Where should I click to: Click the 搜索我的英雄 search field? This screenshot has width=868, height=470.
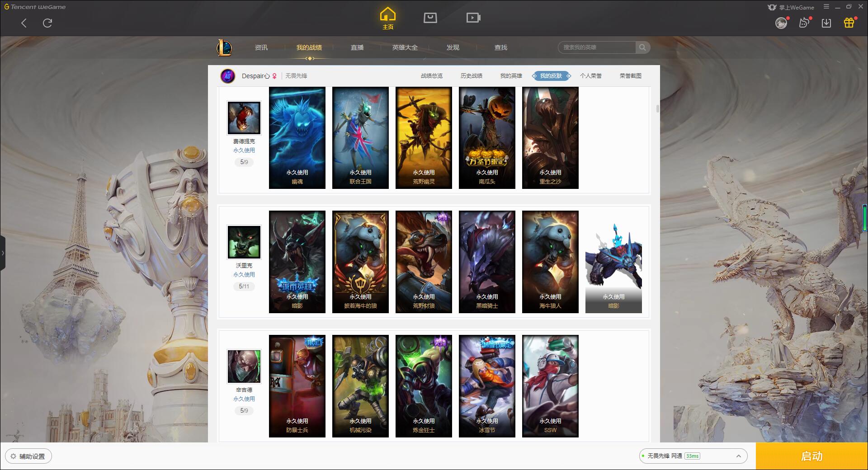pyautogui.click(x=597, y=47)
